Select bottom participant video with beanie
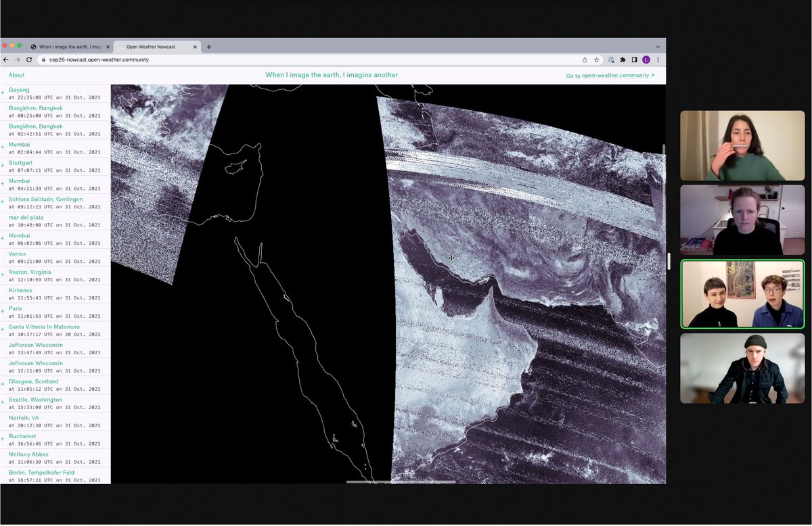 coord(742,368)
